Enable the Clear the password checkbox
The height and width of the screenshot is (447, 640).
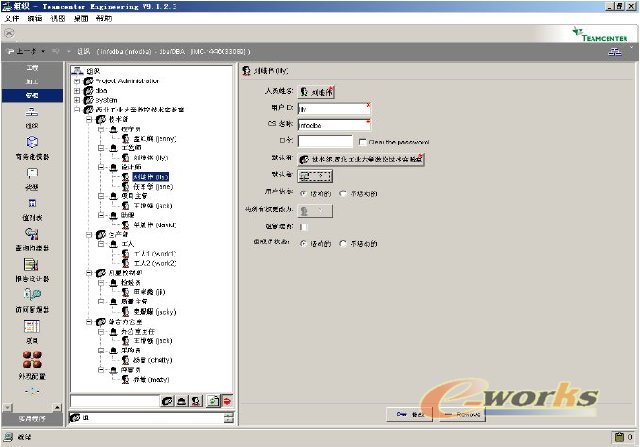[362, 141]
